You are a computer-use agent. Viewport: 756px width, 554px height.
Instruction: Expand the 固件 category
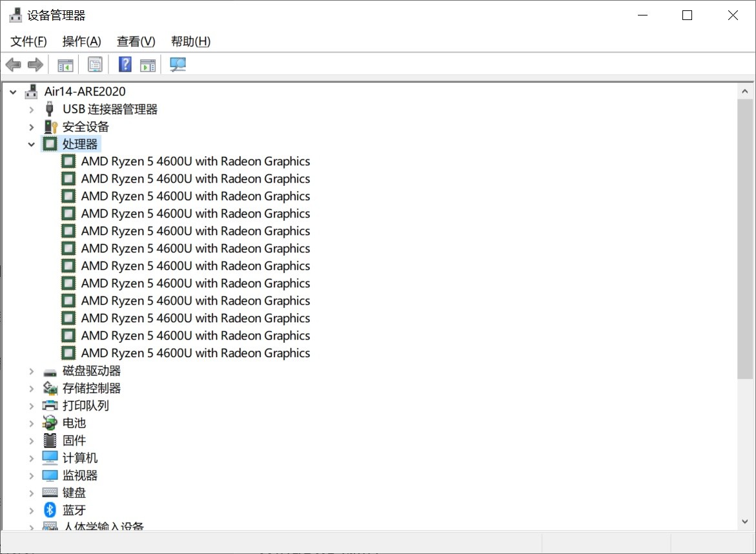click(x=32, y=441)
